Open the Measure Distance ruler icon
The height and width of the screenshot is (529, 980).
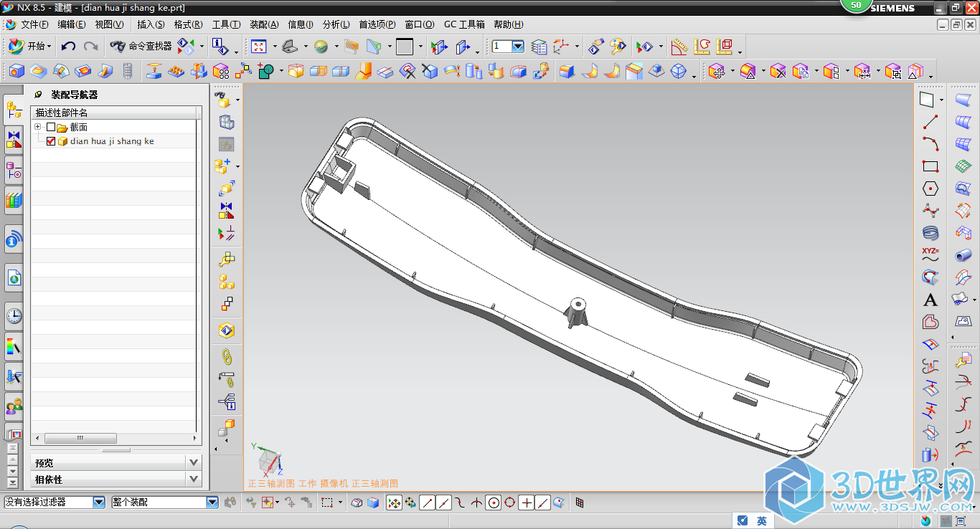tap(679, 47)
